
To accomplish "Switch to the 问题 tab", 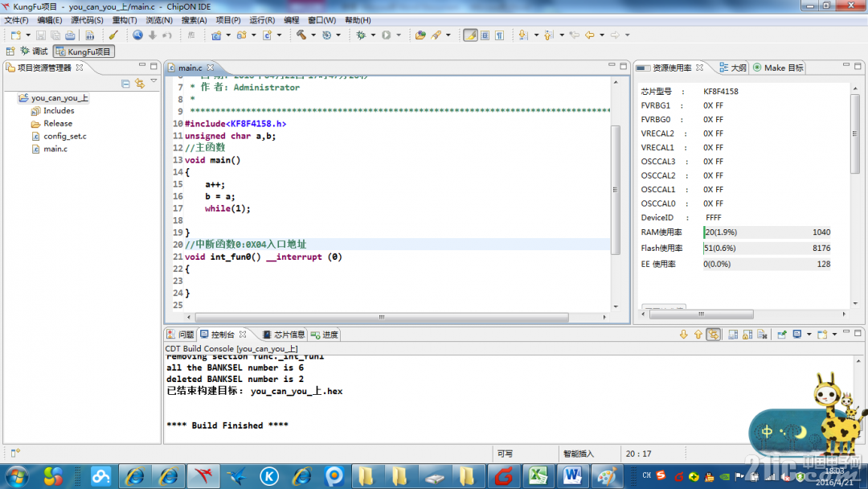I will 181,335.
